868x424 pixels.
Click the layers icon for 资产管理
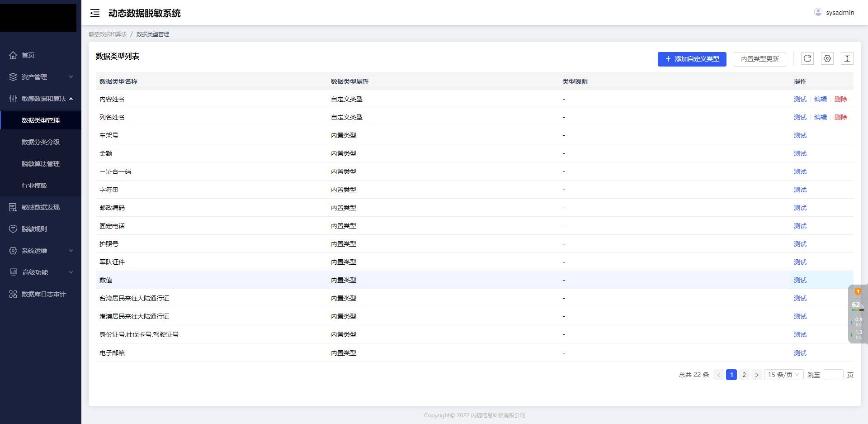(13, 77)
